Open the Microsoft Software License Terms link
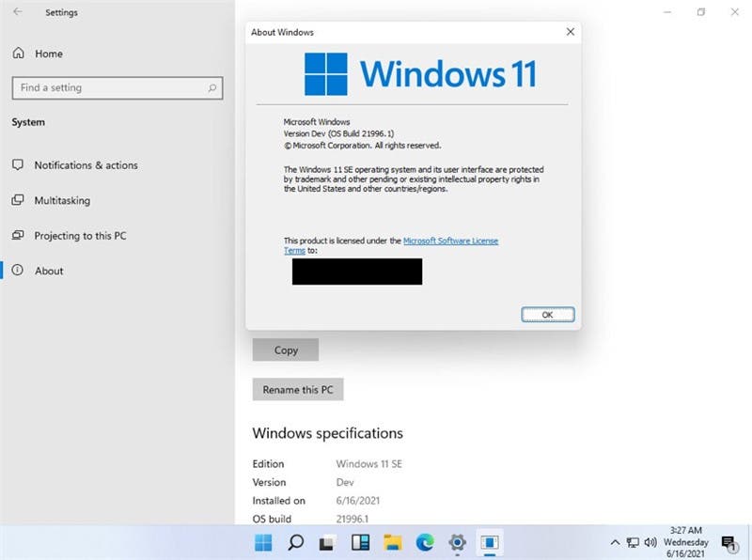 point(449,241)
